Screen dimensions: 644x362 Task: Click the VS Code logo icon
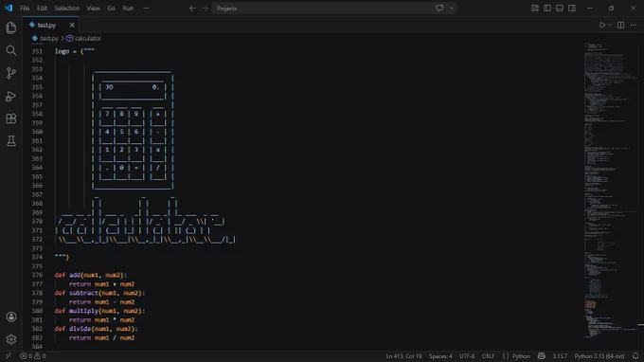pos(9,8)
